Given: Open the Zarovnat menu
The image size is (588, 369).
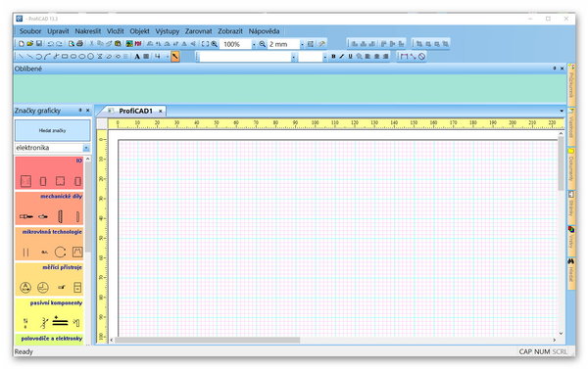Looking at the screenshot, I should (x=198, y=31).
